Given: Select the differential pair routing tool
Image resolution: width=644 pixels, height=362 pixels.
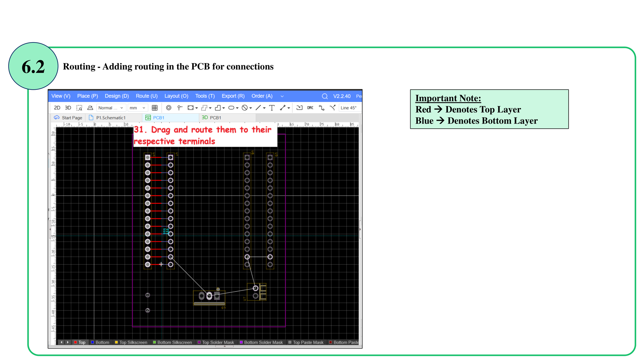Looking at the screenshot, I should click(x=333, y=108).
